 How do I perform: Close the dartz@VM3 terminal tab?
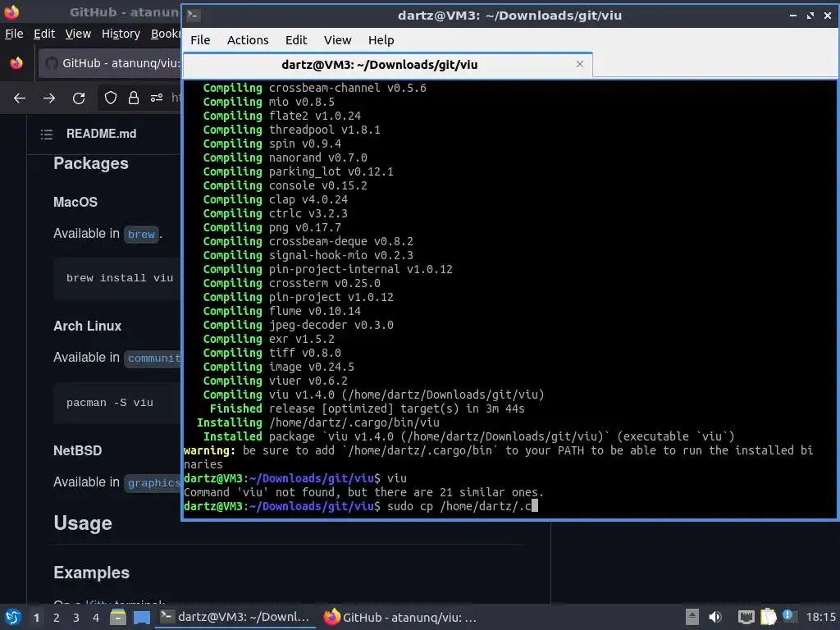580,64
